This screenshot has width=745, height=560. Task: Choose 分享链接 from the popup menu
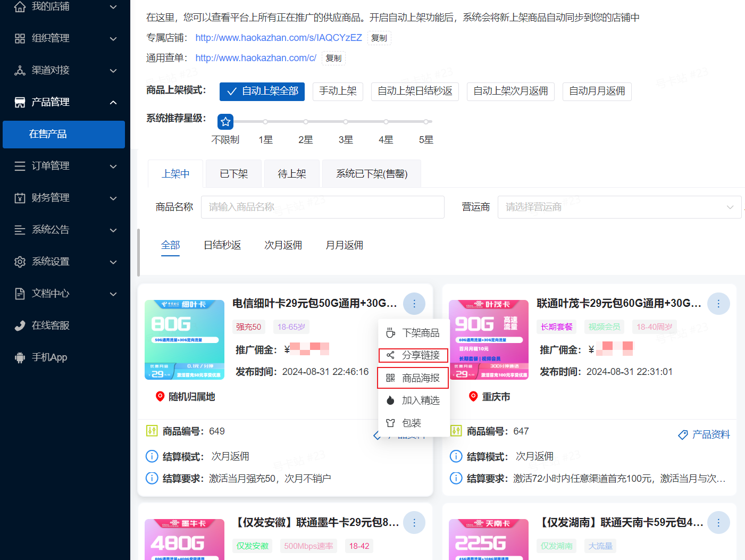click(414, 355)
